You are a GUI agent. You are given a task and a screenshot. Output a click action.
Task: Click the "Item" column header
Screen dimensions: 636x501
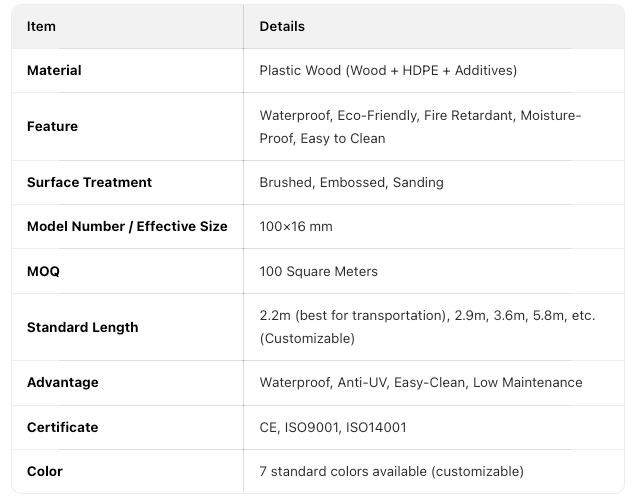pos(41,26)
